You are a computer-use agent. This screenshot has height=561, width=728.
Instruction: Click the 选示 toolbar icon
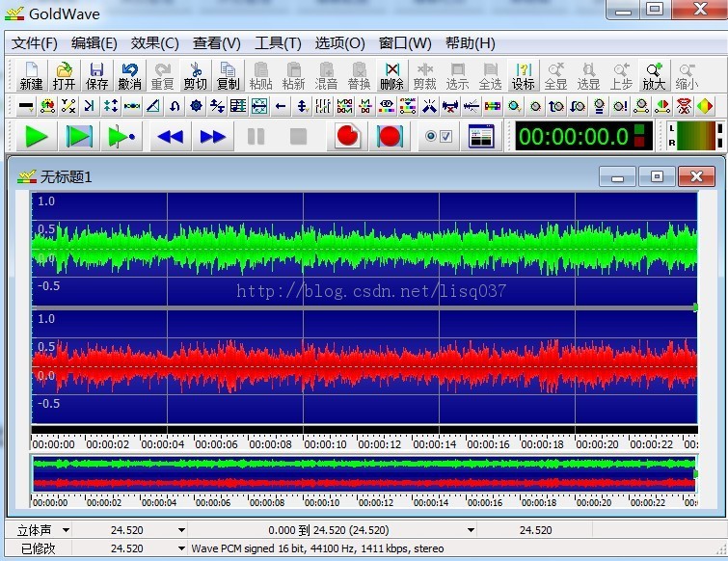(457, 75)
